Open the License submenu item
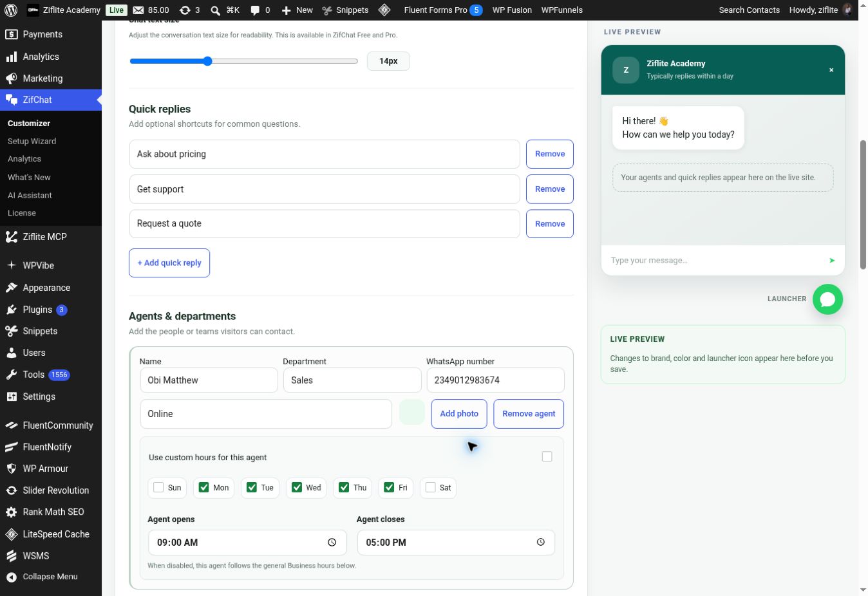 [x=22, y=213]
